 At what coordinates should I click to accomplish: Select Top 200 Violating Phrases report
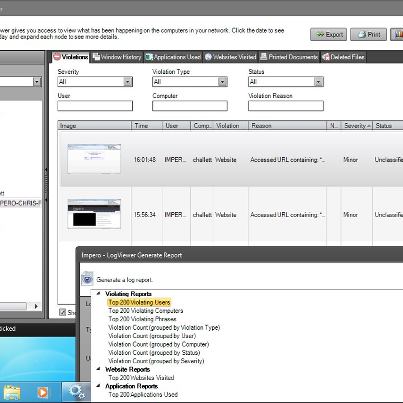coord(142,319)
